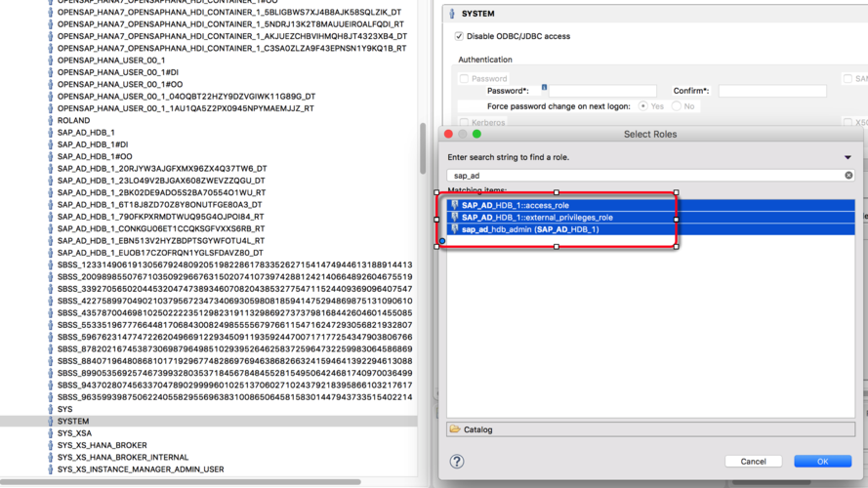Open help with the question mark icon

pyautogui.click(x=457, y=462)
